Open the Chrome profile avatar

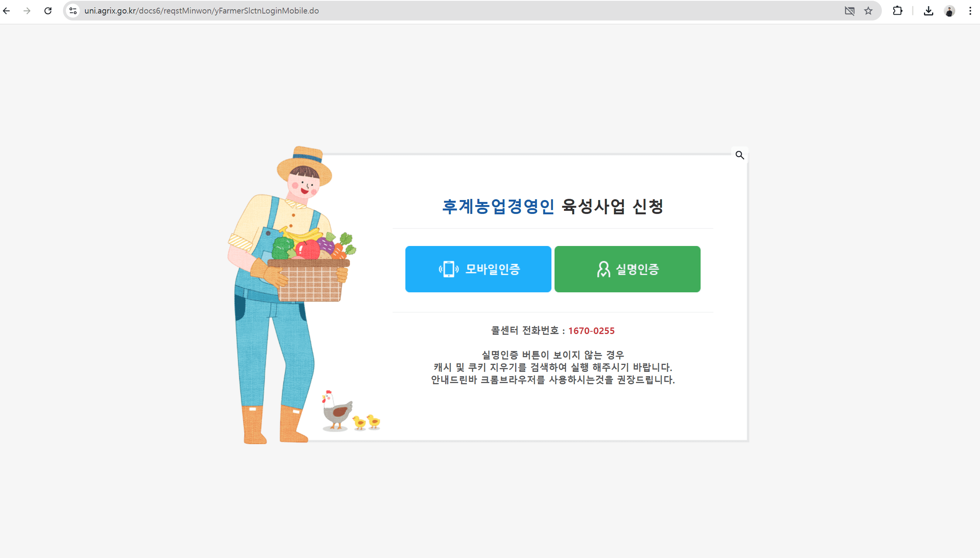[x=949, y=11]
